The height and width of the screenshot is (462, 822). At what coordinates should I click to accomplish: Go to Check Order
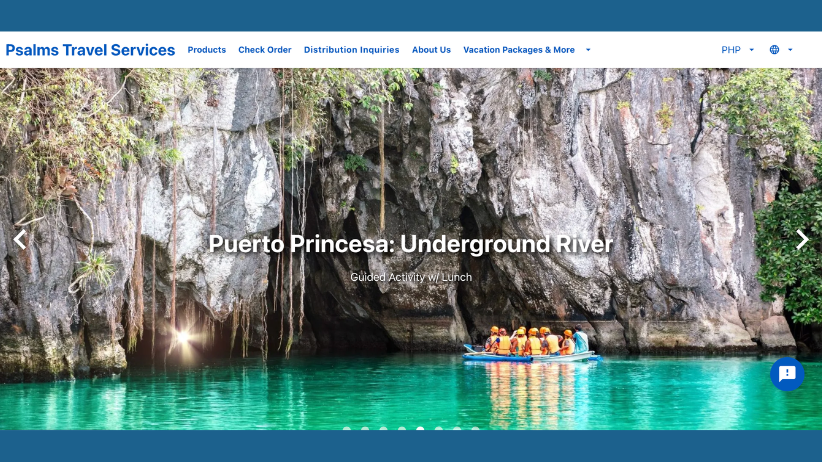pyautogui.click(x=265, y=50)
